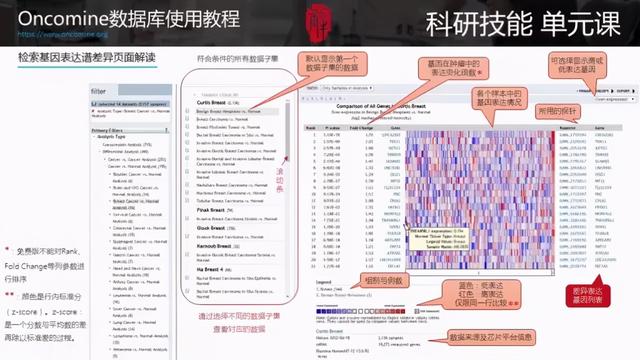Check Tubular Breast Carcinoma vs. Normal box
The height and width of the screenshot is (360, 640).
coord(187,201)
